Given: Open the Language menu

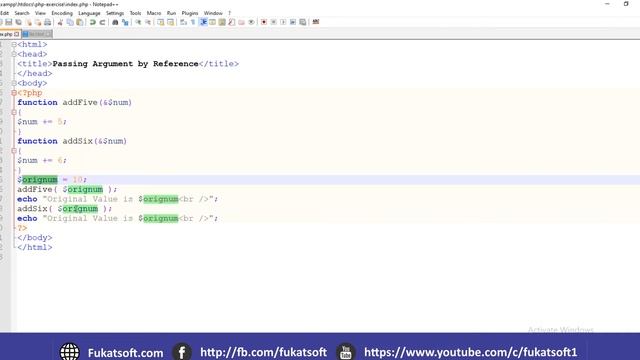Looking at the screenshot, I should (x=89, y=13).
